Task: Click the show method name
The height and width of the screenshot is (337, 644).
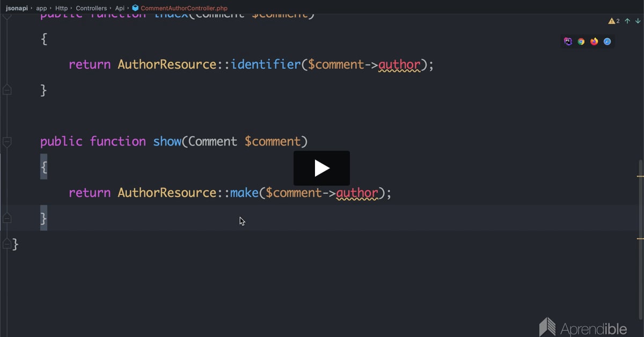Action: [167, 142]
